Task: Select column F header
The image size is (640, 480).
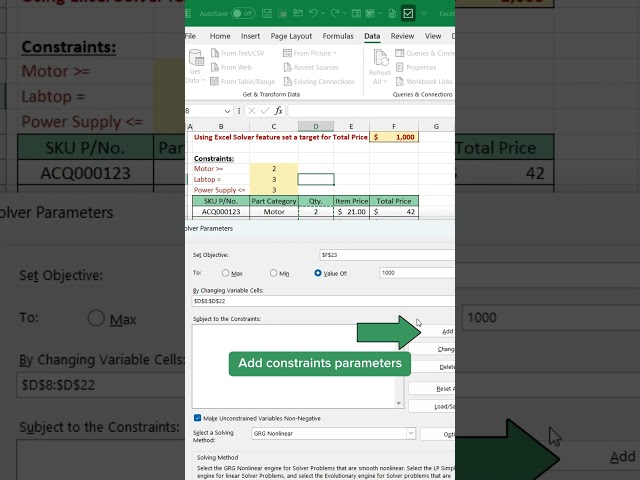Action: 393,126
